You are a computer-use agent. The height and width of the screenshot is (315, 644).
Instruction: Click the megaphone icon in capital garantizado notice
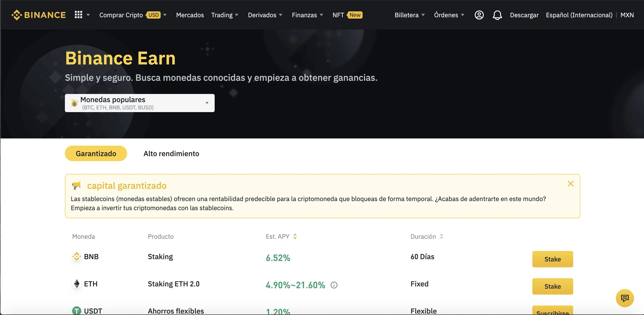pyautogui.click(x=76, y=185)
